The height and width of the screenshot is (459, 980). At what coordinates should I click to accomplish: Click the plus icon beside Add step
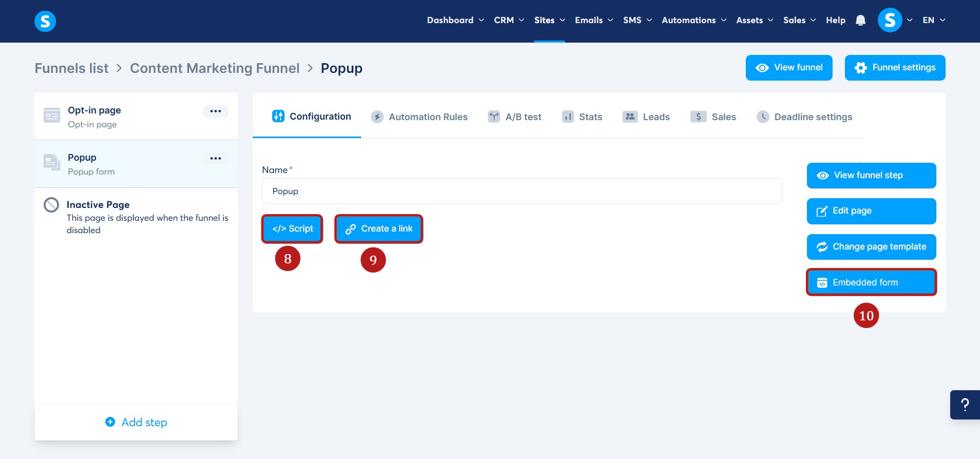pyautogui.click(x=110, y=422)
